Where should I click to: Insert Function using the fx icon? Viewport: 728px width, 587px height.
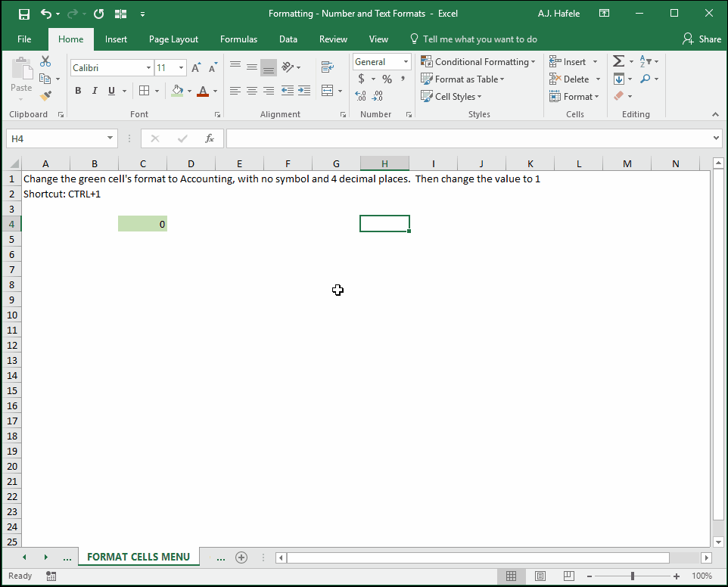point(210,138)
